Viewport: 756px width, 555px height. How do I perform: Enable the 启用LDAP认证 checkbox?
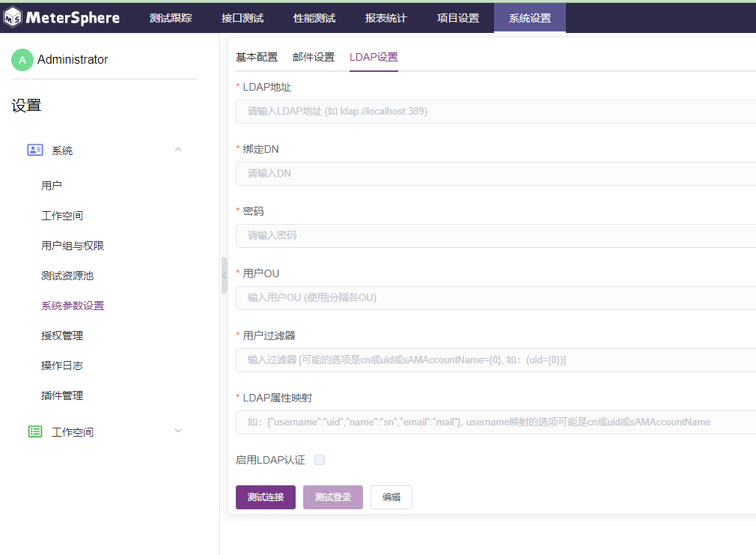coord(320,460)
